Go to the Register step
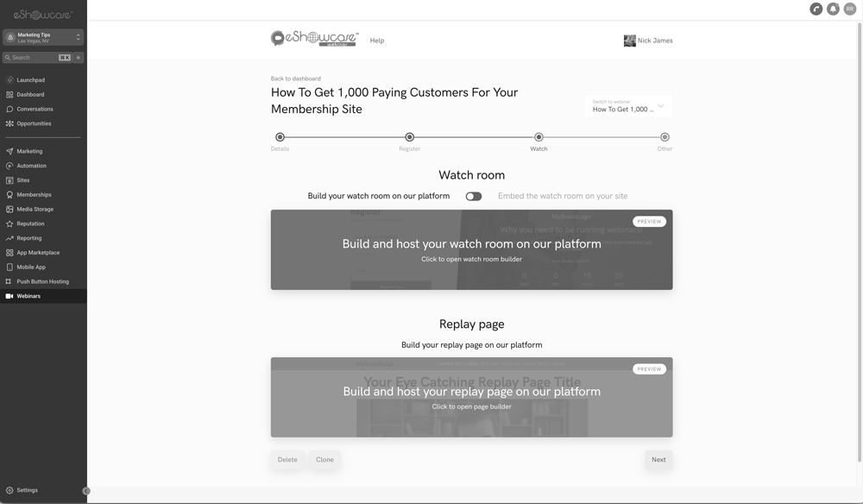863x504 pixels. tap(409, 137)
